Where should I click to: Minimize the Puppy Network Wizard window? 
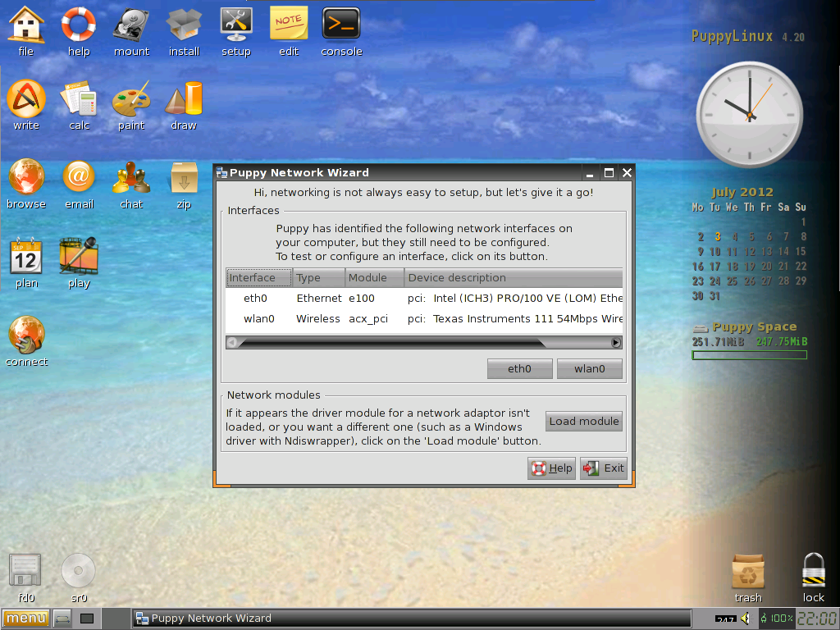coord(590,172)
